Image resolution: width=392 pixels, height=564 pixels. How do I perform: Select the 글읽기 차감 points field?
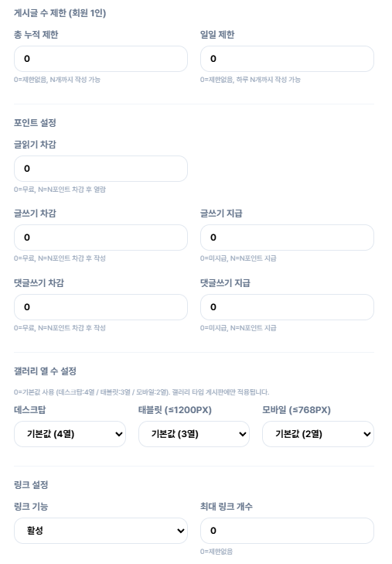tap(101, 169)
